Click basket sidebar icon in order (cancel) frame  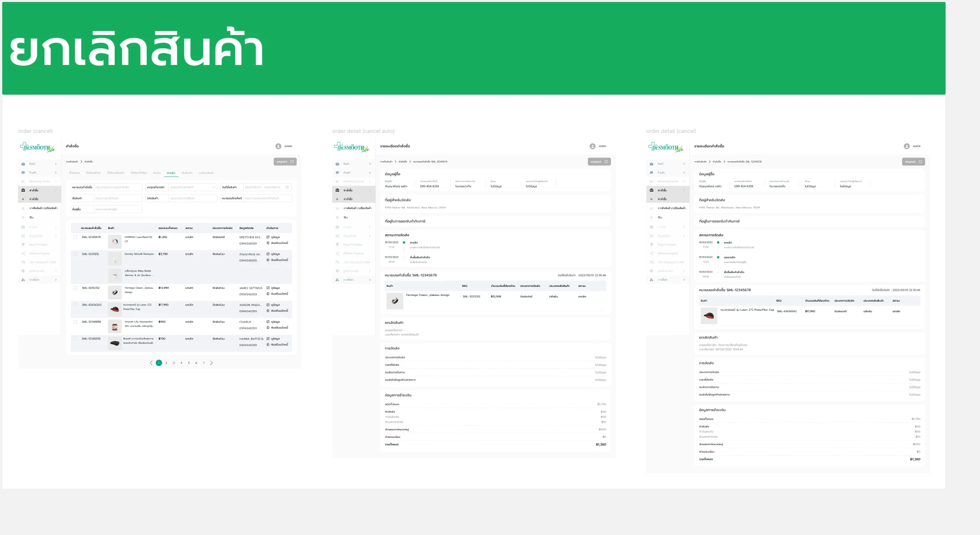[x=23, y=164]
